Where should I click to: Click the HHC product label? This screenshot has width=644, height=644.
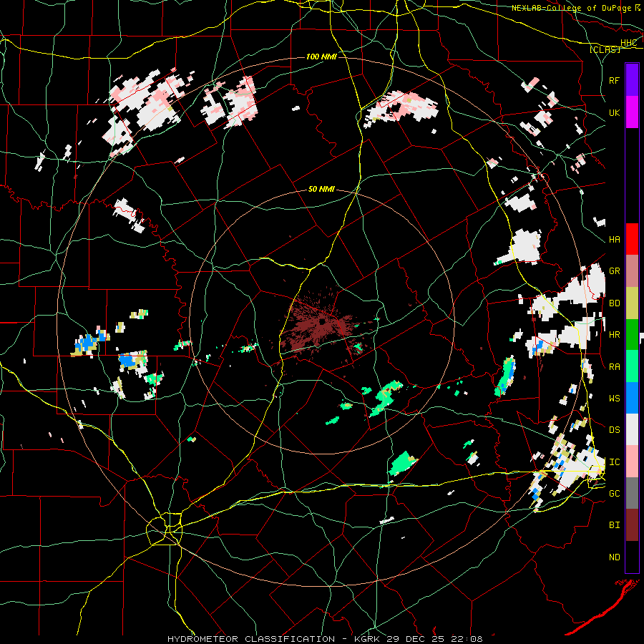(x=629, y=43)
